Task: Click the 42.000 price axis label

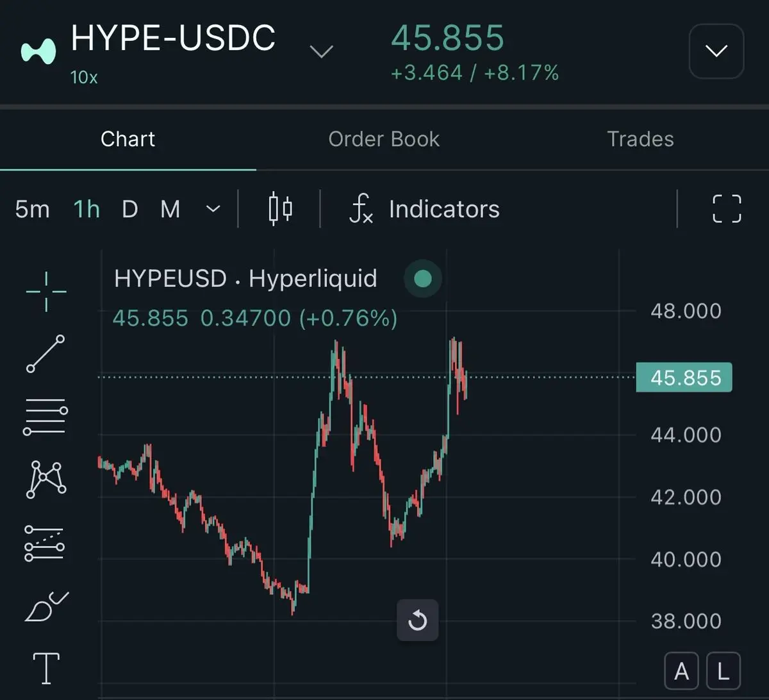Action: click(686, 497)
